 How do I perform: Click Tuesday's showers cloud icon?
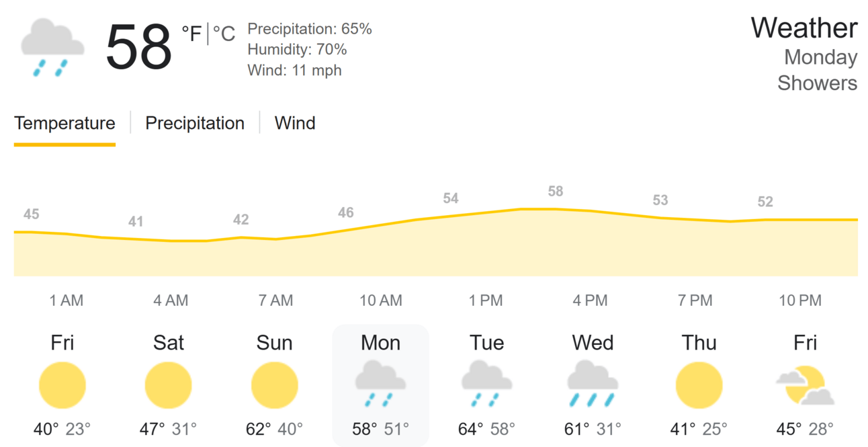pos(486,384)
